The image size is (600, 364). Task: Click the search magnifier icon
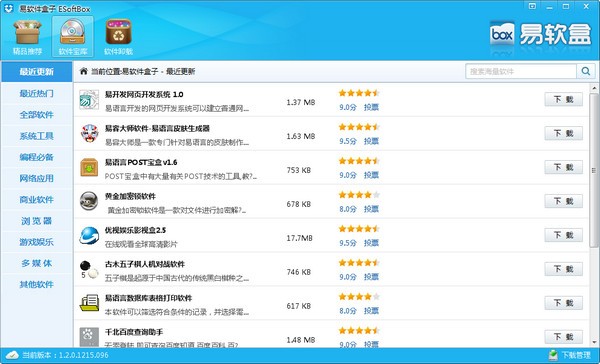(x=585, y=71)
